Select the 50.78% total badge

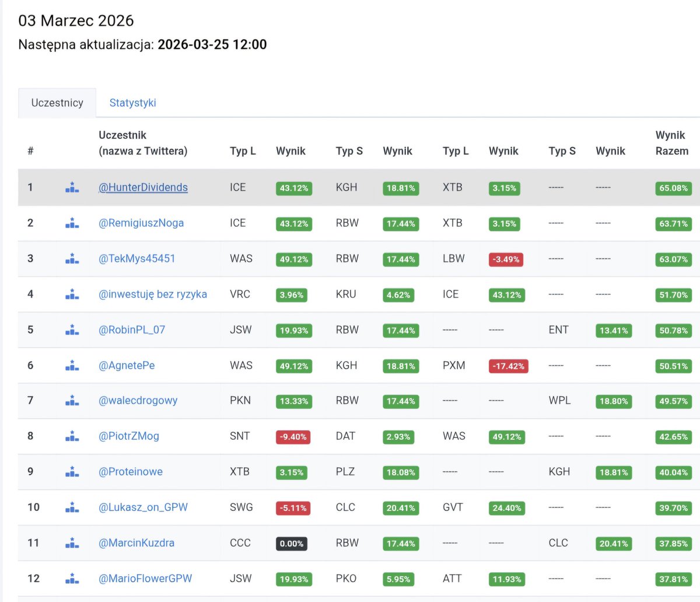coord(674,330)
